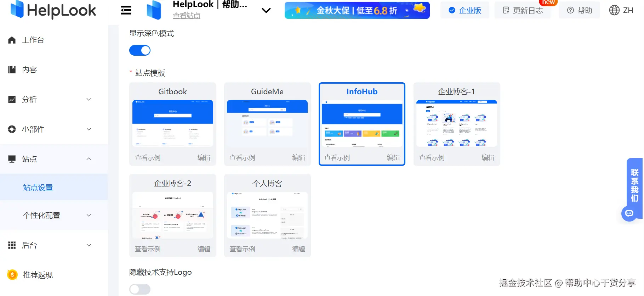Click 编辑 under 企业博客-1 template

[x=488, y=158]
